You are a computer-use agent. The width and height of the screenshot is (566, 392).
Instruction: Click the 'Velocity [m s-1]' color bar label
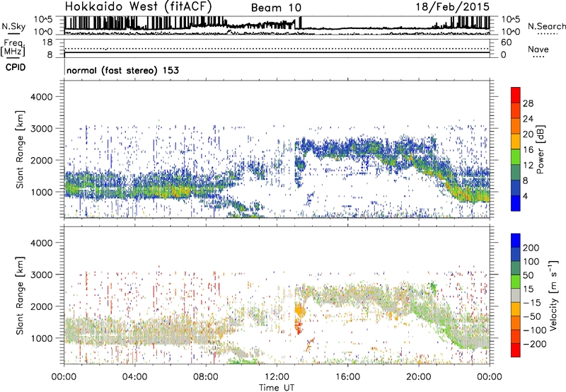point(553,295)
